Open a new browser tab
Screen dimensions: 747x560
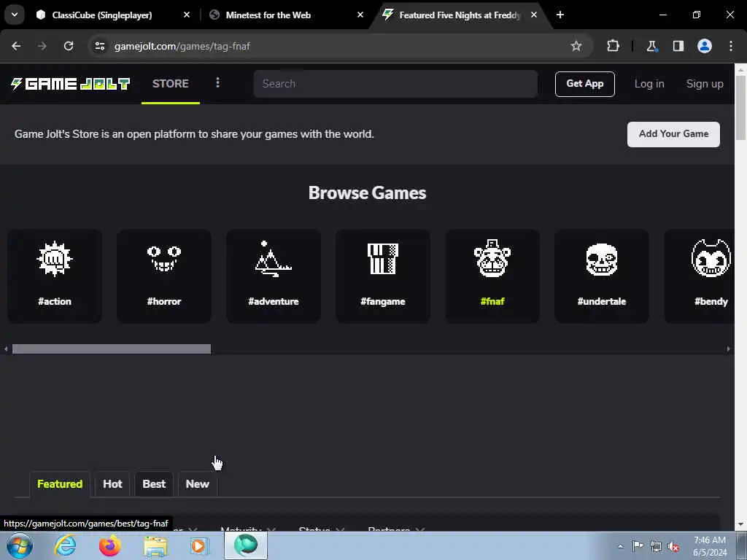(x=560, y=15)
